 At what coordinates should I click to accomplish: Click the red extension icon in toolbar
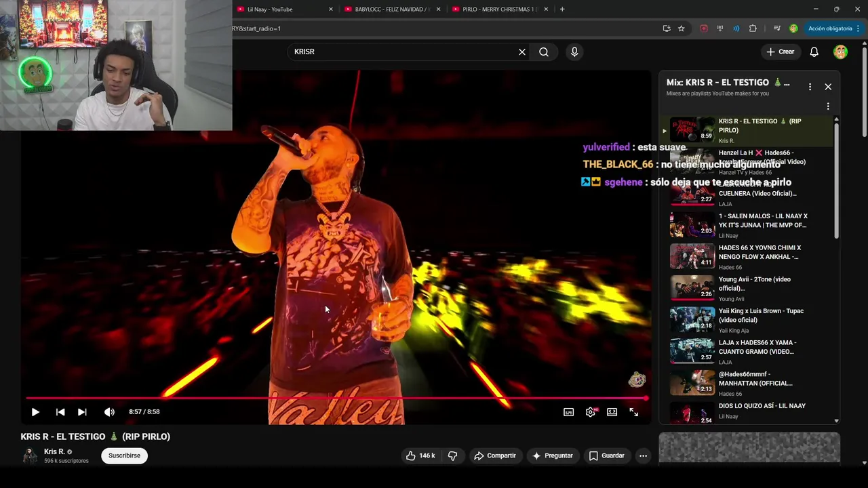pos(704,28)
